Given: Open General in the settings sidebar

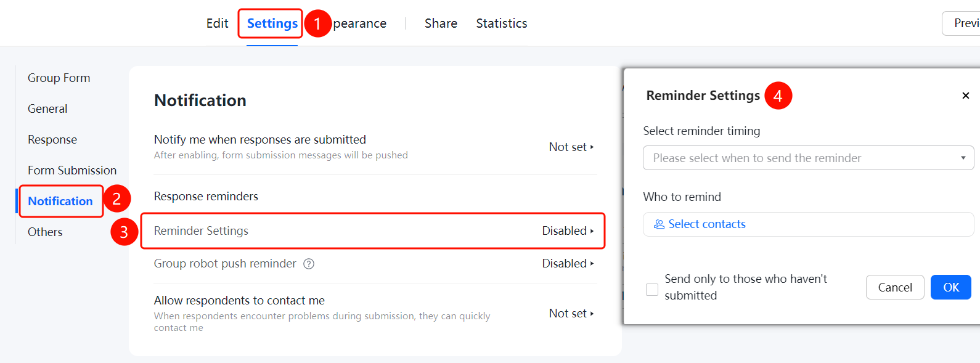Looking at the screenshot, I should 47,109.
